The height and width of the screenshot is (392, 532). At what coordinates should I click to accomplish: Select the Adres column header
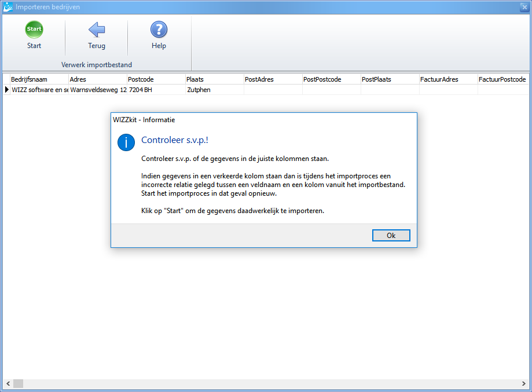point(97,79)
